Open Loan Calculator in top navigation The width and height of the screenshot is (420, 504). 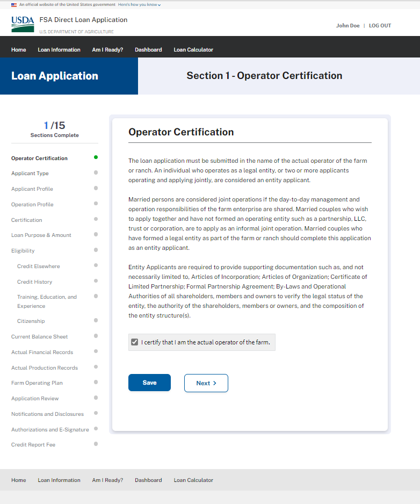coord(193,50)
